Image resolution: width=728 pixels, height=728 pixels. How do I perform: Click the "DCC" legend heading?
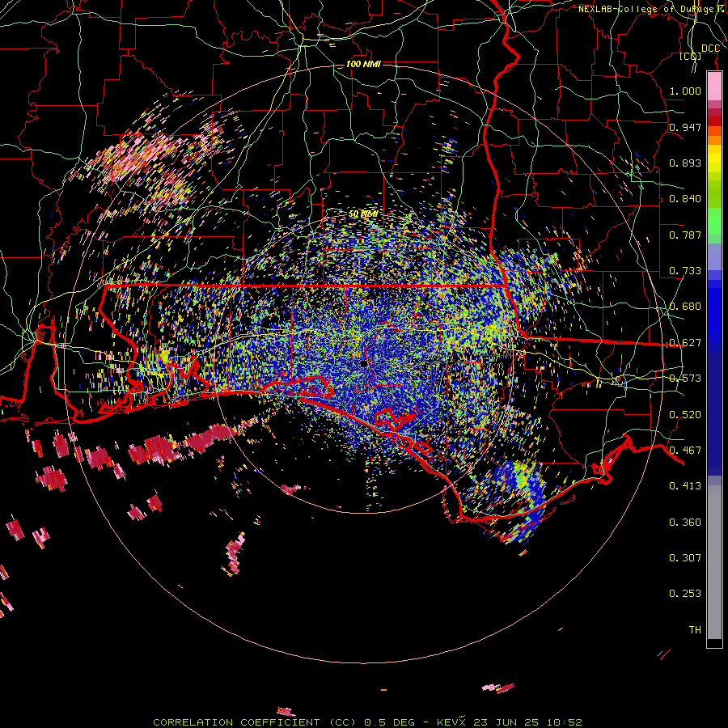710,49
